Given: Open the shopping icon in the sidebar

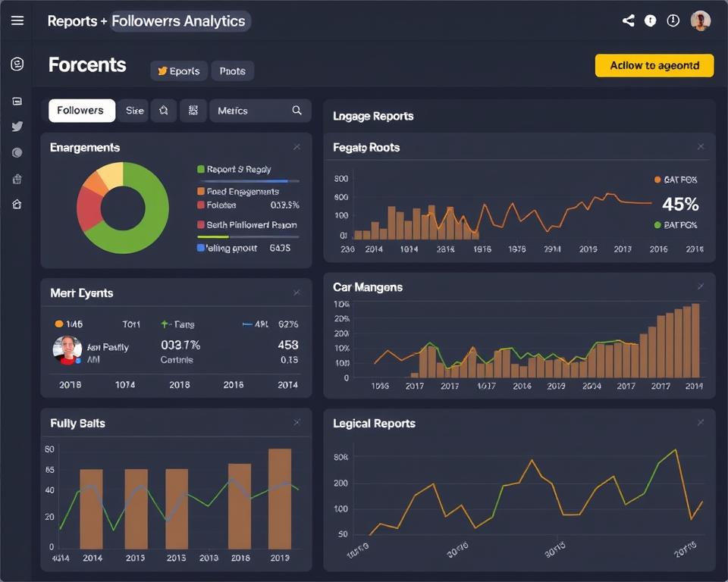Looking at the screenshot, I should point(17,177).
